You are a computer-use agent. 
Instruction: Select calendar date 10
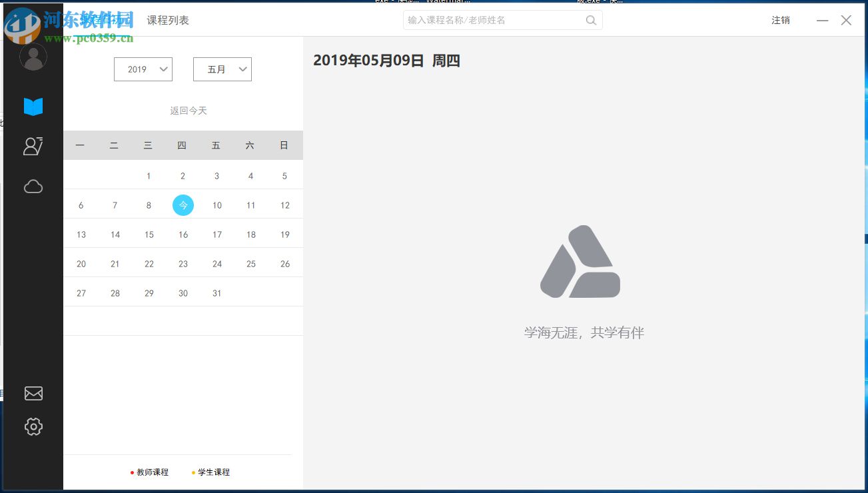217,205
